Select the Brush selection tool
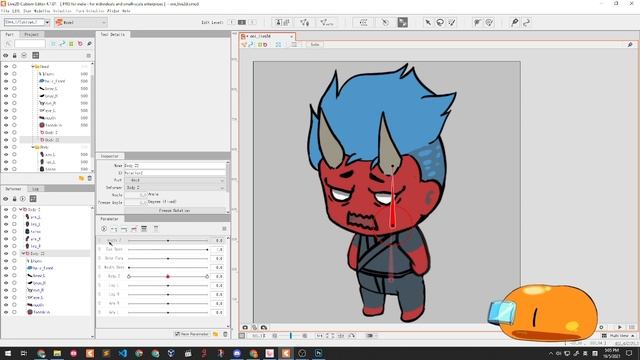Screen dimensions: 640x360 coord(452,22)
